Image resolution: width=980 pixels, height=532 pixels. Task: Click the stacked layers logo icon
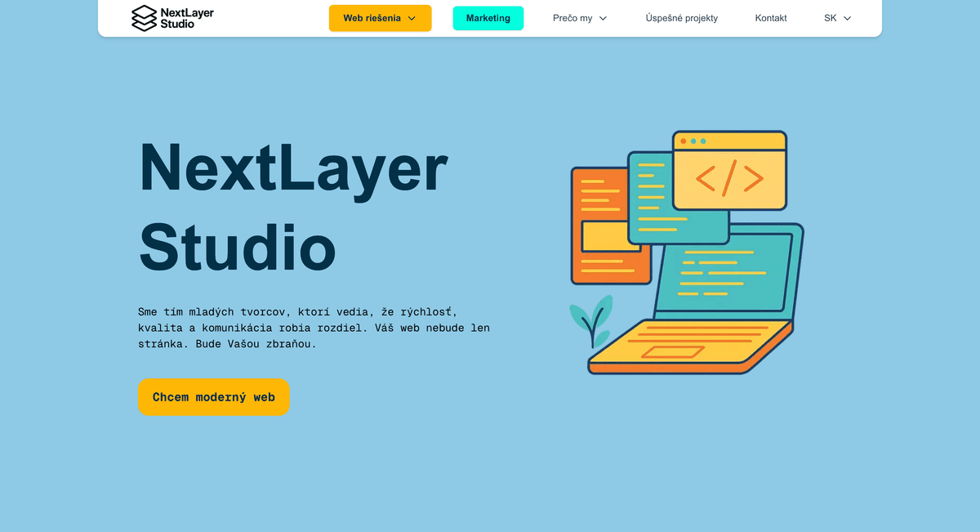point(144,18)
